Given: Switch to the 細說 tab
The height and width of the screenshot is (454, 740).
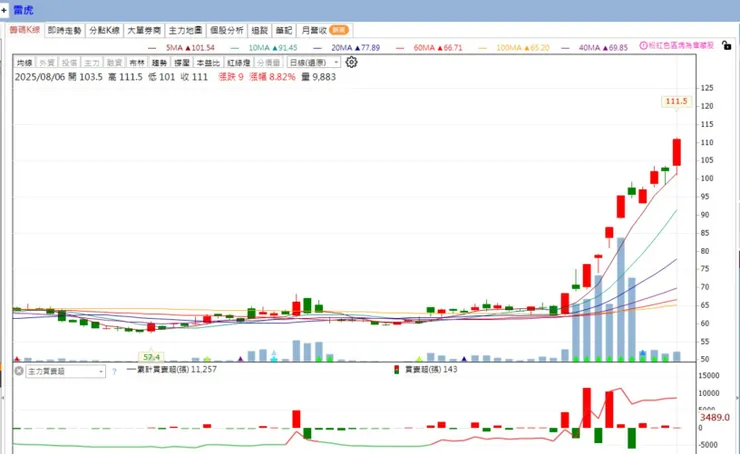Looking at the screenshot, I should coord(260,30).
